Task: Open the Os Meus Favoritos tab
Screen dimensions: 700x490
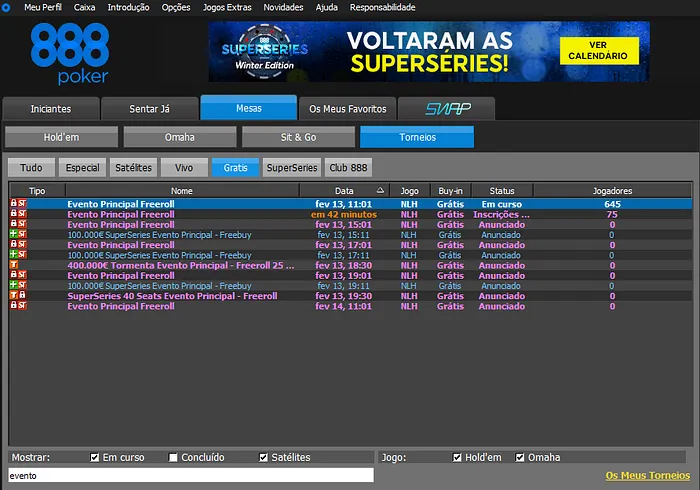Action: [348, 109]
